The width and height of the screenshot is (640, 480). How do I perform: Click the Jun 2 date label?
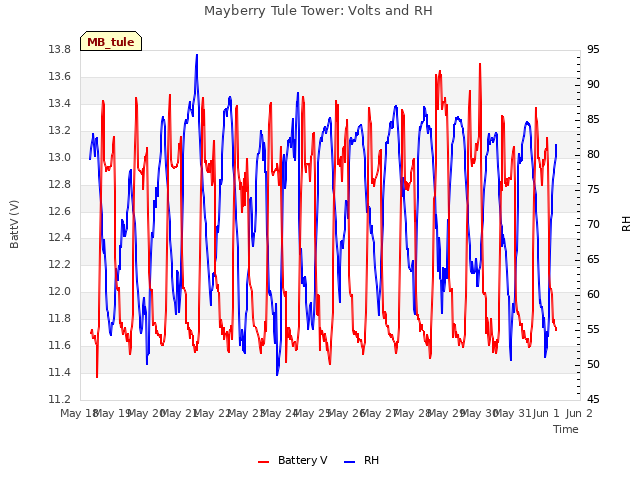pos(579,413)
